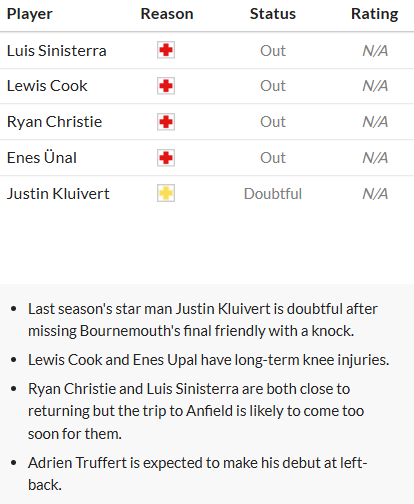
Task: Click the Adrien Truffert debut note
Action: [x=197, y=474]
